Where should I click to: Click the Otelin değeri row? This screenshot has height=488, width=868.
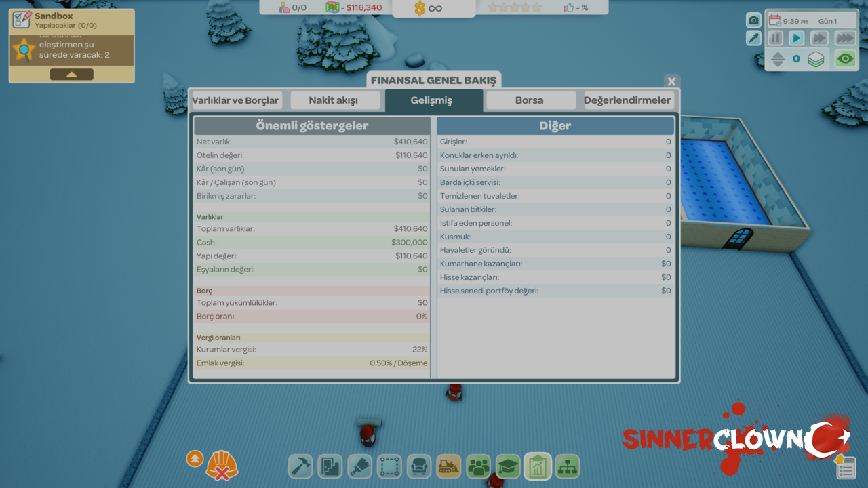tap(312, 155)
